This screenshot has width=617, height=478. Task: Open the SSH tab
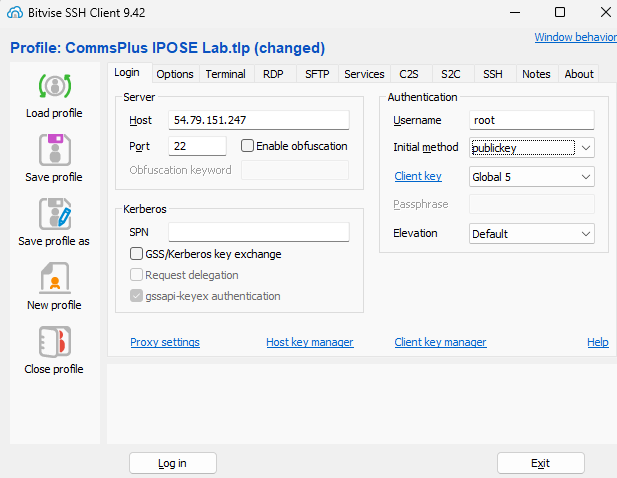[x=493, y=74]
